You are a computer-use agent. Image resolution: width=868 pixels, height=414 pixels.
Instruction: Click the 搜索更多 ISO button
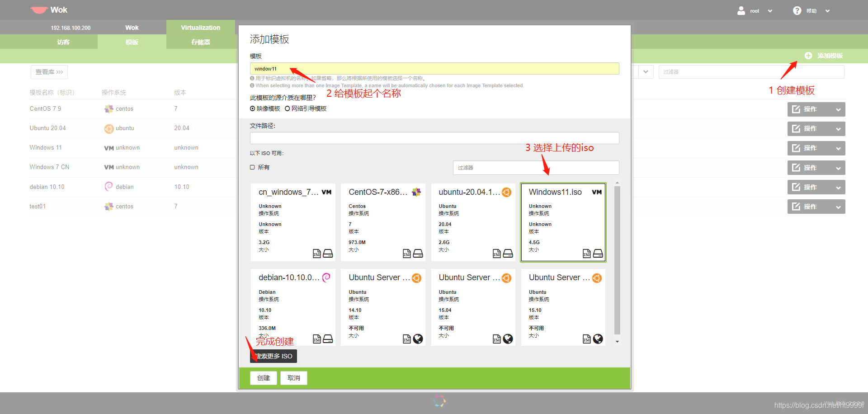coord(274,356)
